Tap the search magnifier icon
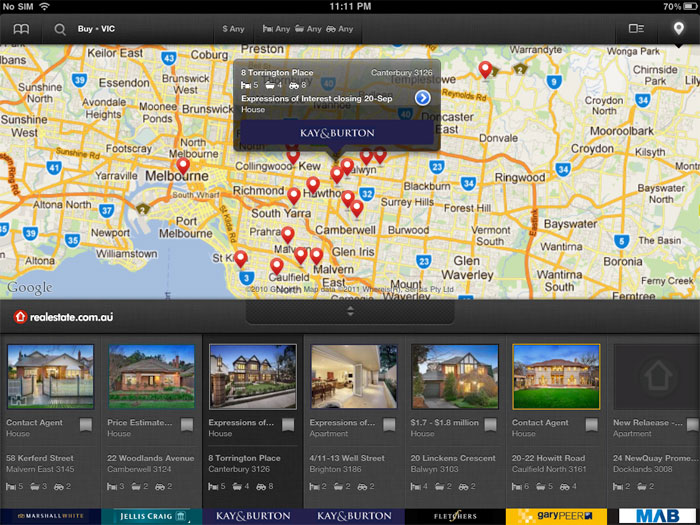 [x=60, y=29]
